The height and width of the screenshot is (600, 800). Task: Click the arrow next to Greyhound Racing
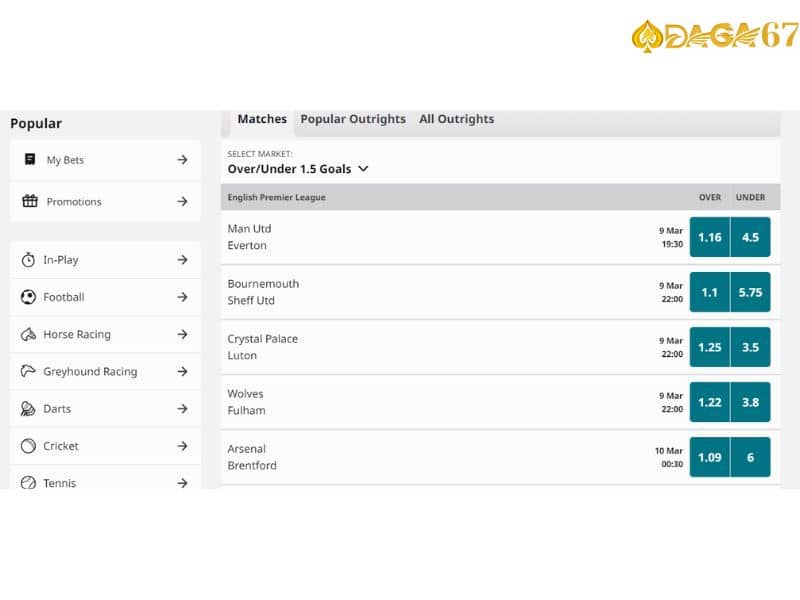(x=183, y=371)
